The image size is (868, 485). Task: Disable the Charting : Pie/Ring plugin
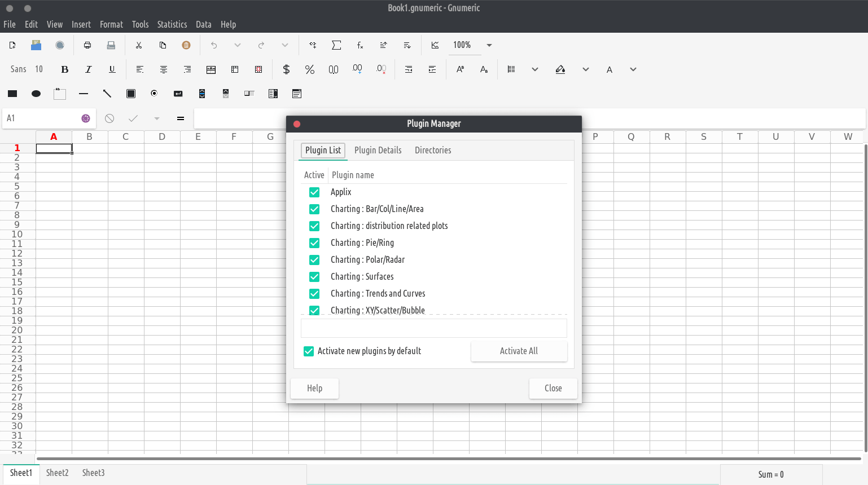314,243
